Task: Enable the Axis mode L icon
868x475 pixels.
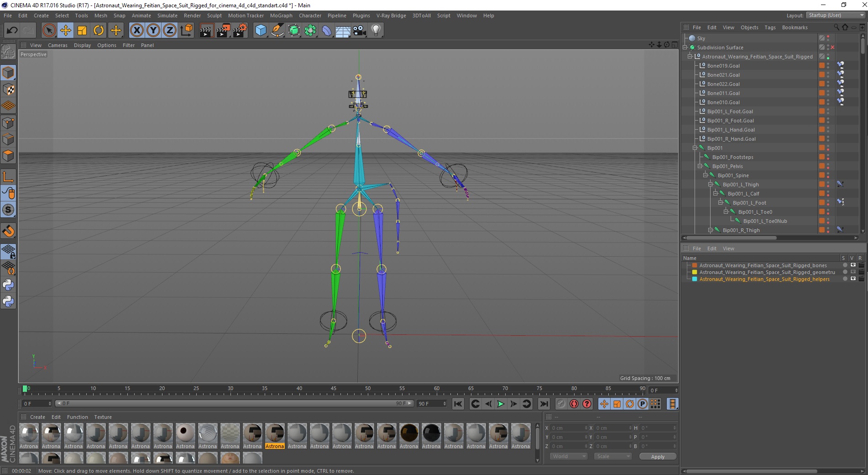Action: (x=8, y=177)
